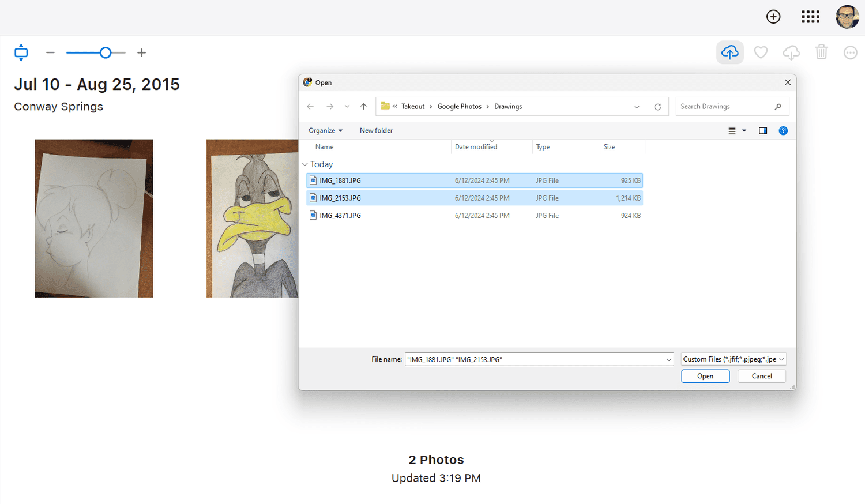Open the more options ellipsis icon
The height and width of the screenshot is (504, 865).
pyautogui.click(x=850, y=52)
